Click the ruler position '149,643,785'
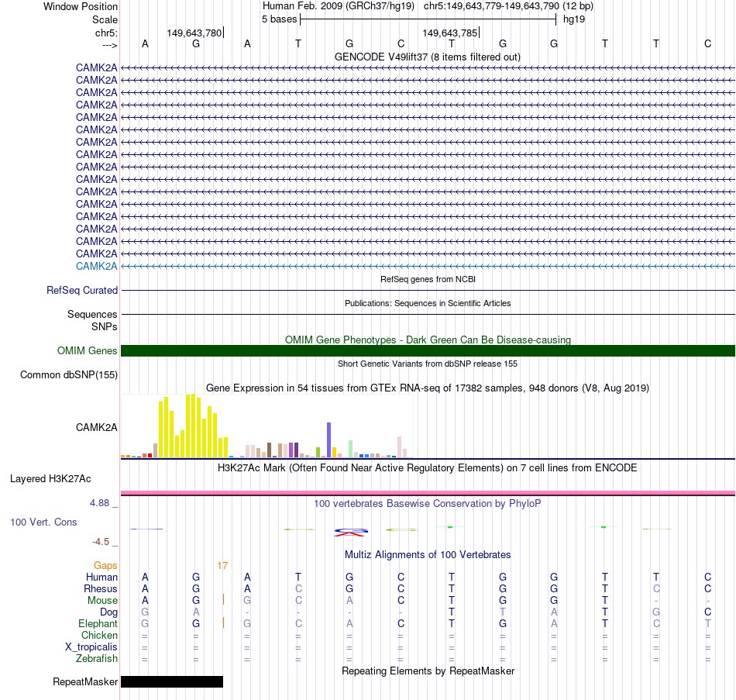The image size is (736, 700). [x=449, y=33]
